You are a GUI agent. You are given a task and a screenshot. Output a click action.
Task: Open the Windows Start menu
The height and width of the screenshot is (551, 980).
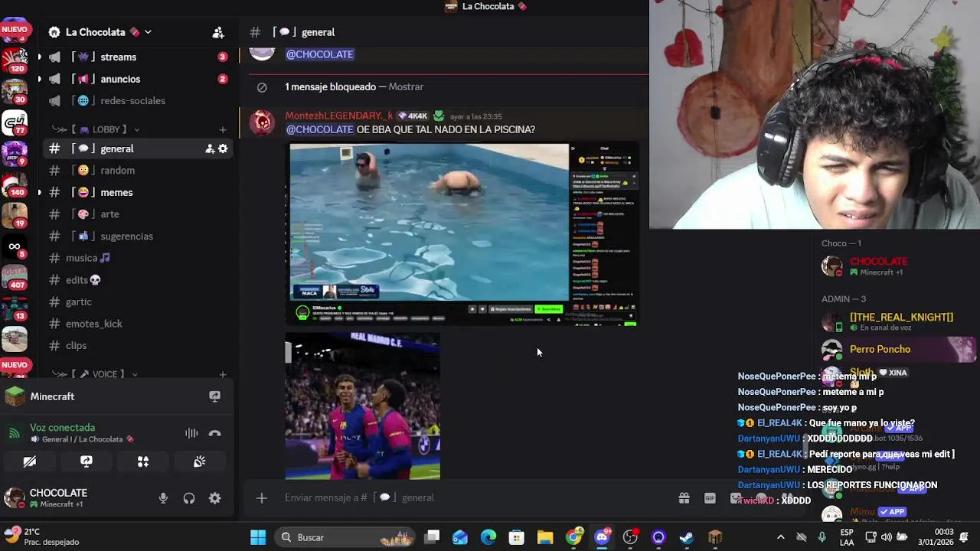pyautogui.click(x=258, y=537)
